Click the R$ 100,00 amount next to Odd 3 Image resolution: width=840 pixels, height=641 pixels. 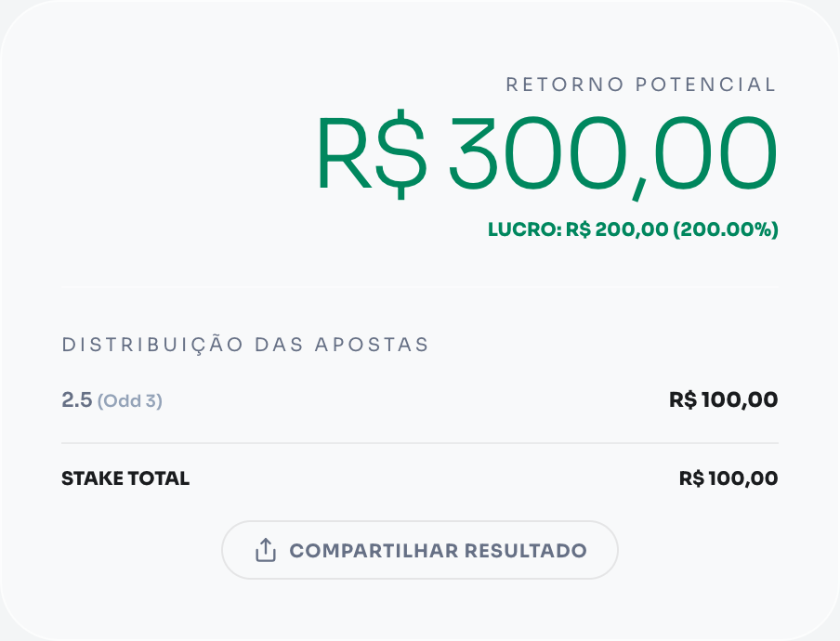pyautogui.click(x=722, y=399)
